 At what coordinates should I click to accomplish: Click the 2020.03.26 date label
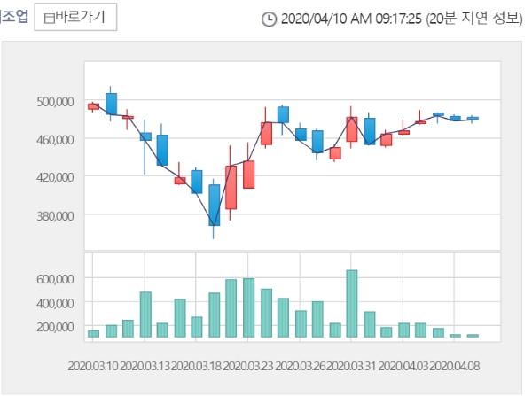pyautogui.click(x=300, y=366)
